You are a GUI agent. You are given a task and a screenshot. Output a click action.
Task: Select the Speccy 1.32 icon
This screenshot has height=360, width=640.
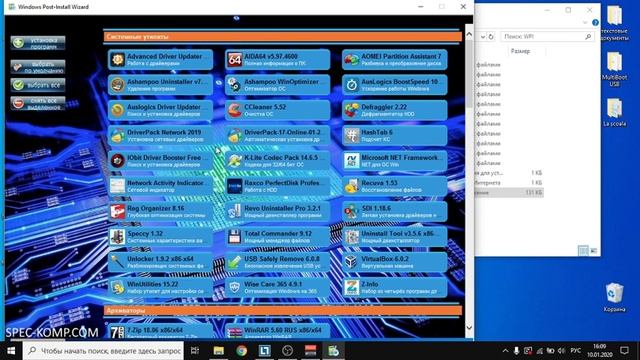coord(118,237)
